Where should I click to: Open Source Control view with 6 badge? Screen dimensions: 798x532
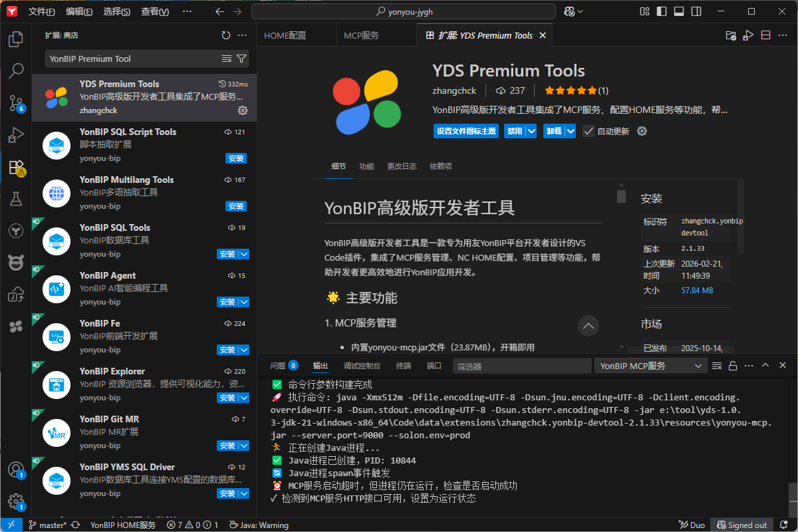coord(16,102)
